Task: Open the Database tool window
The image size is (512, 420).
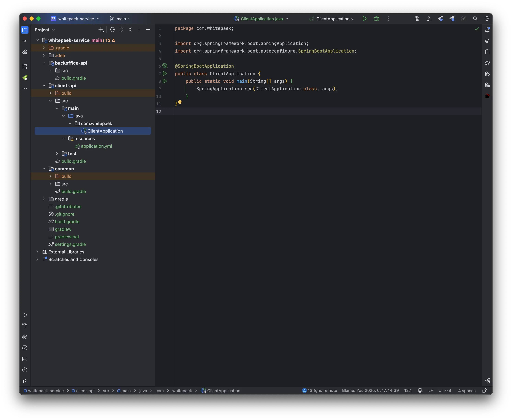Action: pos(487,52)
